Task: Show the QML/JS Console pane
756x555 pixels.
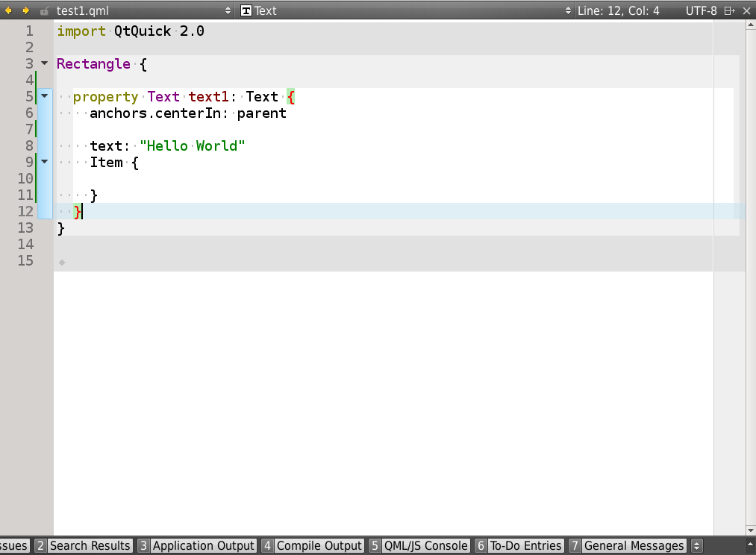Action: coord(419,546)
